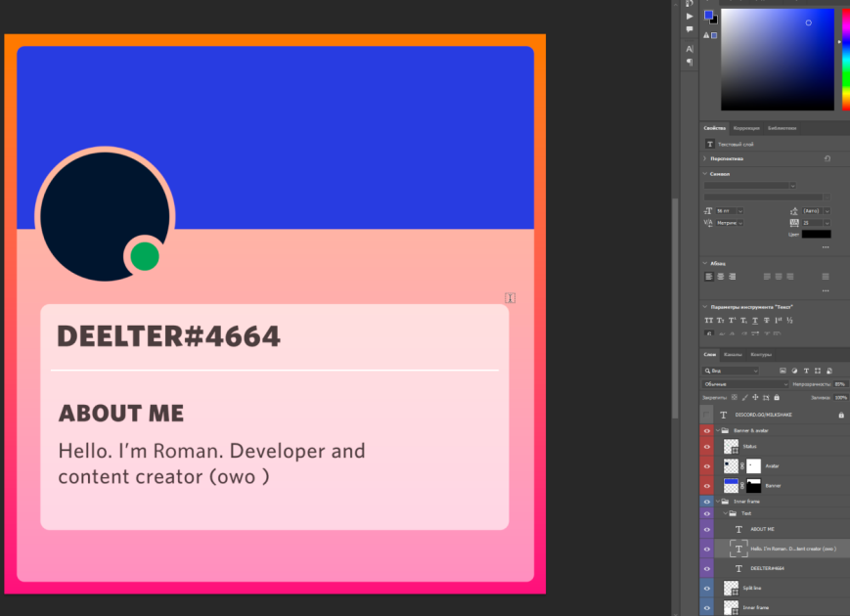Switch to the Контуры tab
This screenshot has width=850, height=616.
[761, 355]
